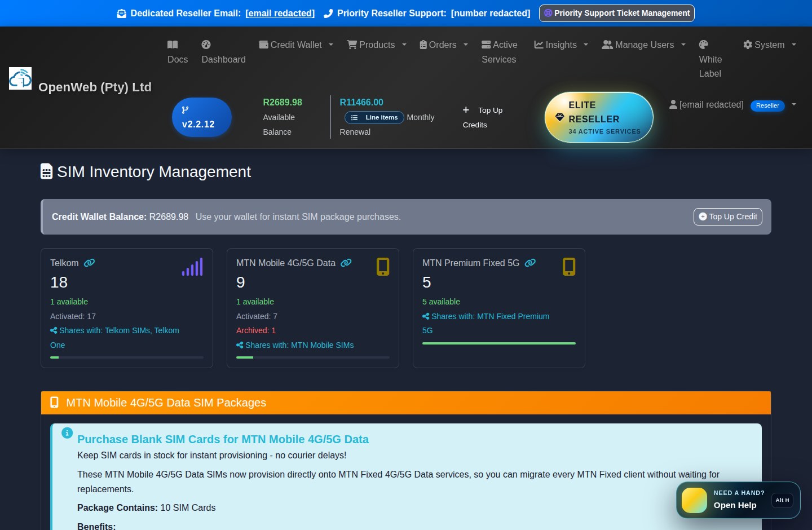Click the 'Archived: 1' text

(x=256, y=330)
